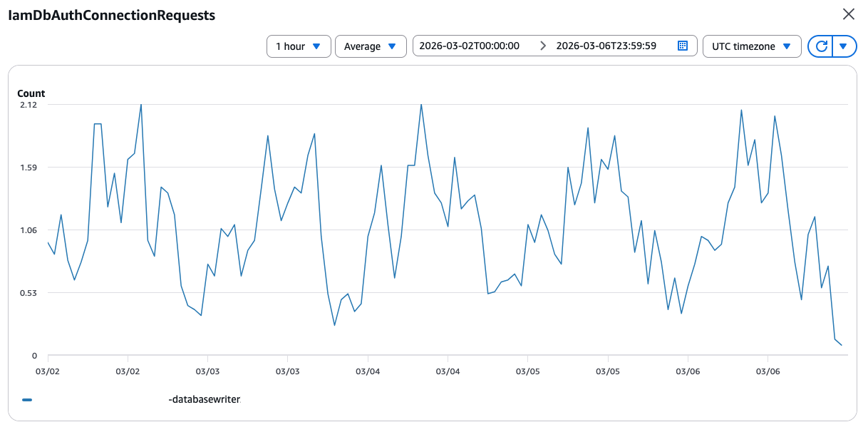Click the Count y-axis title
The image size is (868, 427).
[31, 93]
